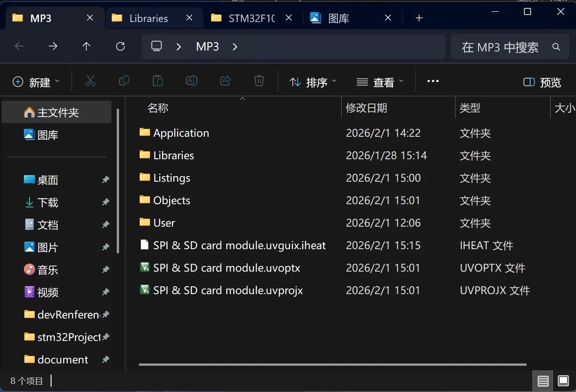Image resolution: width=576 pixels, height=392 pixels.
Task: Open 主文件夹 in the sidebar
Action: [x=57, y=112]
